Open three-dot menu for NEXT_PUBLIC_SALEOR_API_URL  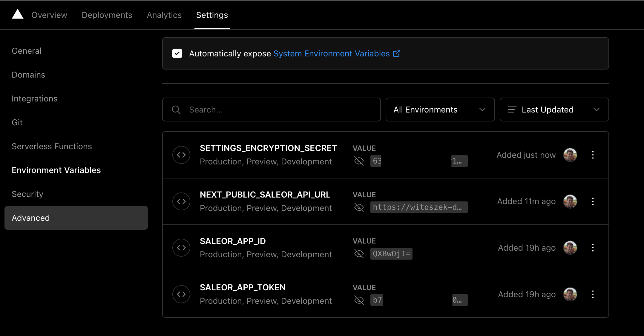tap(593, 201)
